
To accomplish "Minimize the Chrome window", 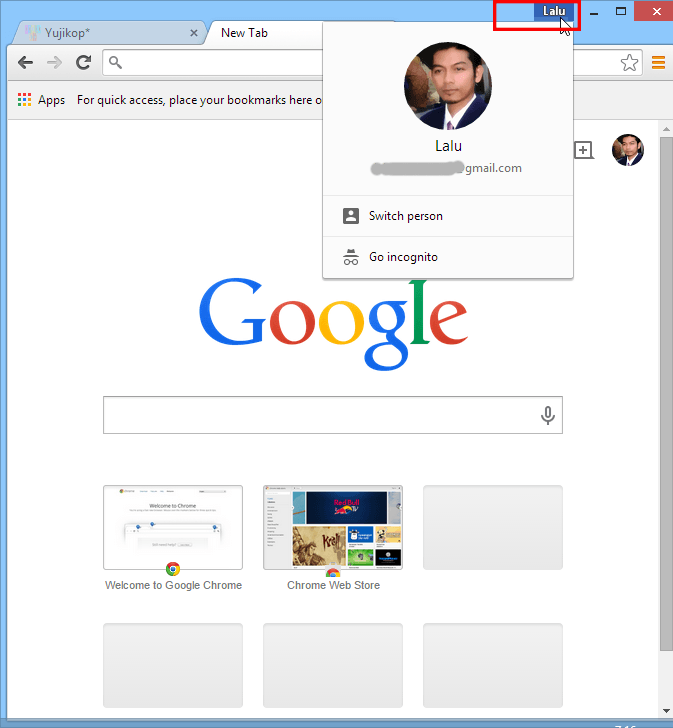I will (x=594, y=12).
